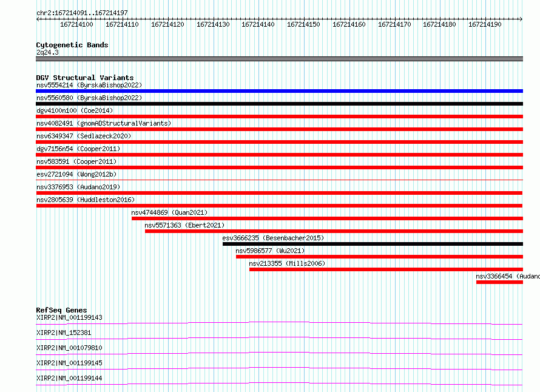
Task: Click the thin esv2721094 variant line
Action: (279, 180)
